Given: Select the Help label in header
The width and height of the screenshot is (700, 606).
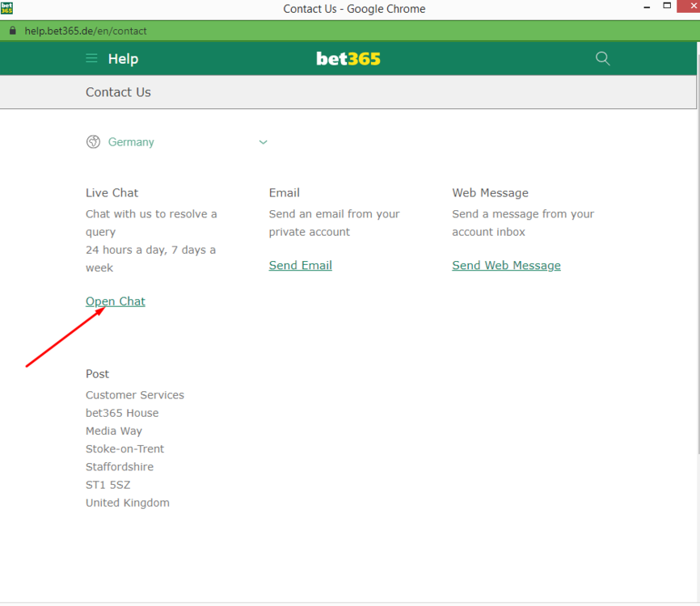Looking at the screenshot, I should pos(123,59).
